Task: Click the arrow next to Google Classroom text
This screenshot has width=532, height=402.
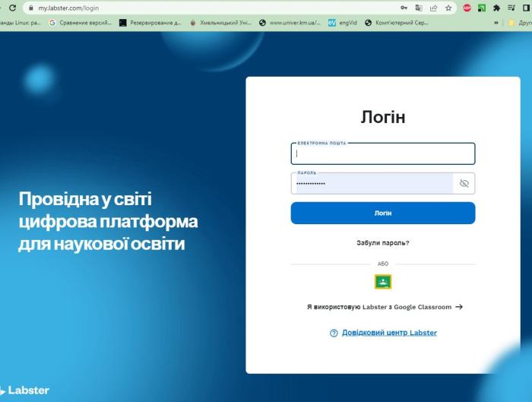Action: 459,307
